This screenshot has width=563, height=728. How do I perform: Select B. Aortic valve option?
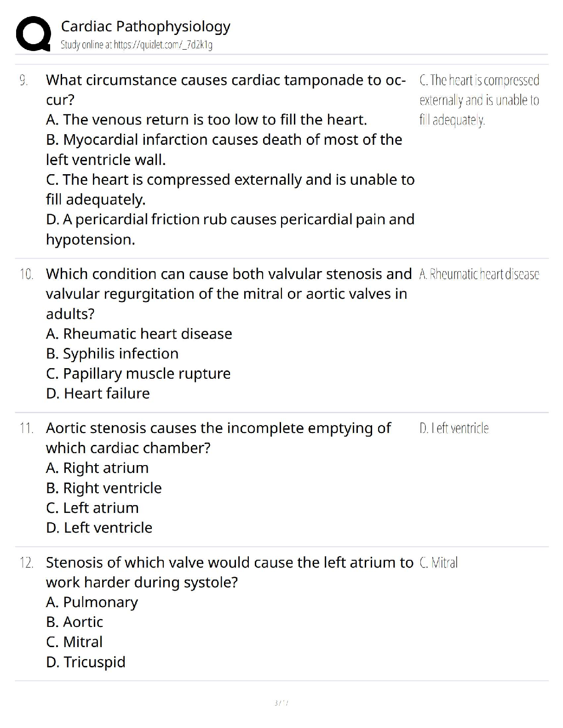coord(75,622)
